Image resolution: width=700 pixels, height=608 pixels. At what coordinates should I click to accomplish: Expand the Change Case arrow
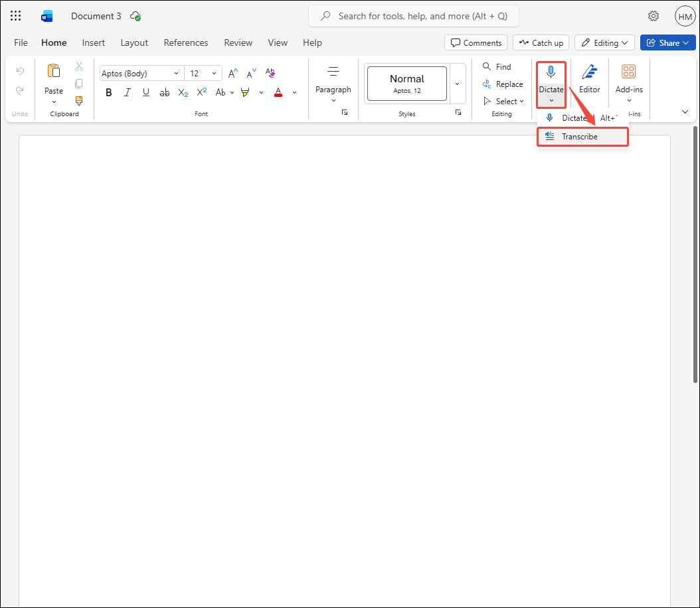point(232,93)
